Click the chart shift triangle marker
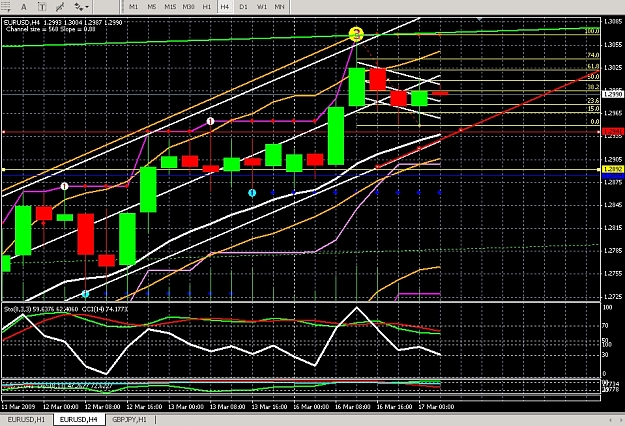Viewport: 625px width, 426px height. click(480, 19)
